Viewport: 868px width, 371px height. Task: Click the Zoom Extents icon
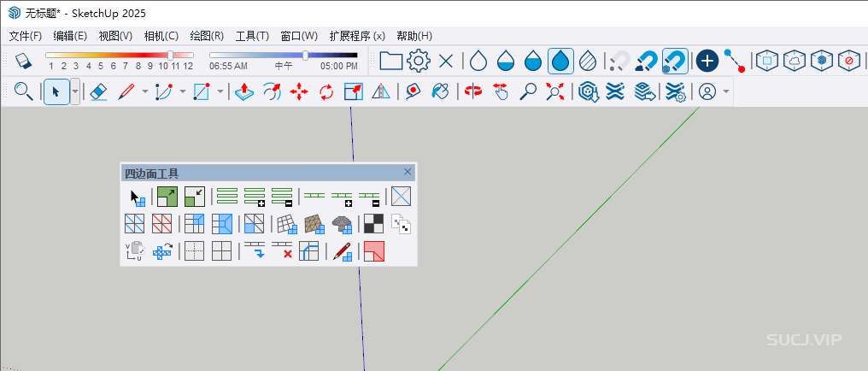coord(554,91)
